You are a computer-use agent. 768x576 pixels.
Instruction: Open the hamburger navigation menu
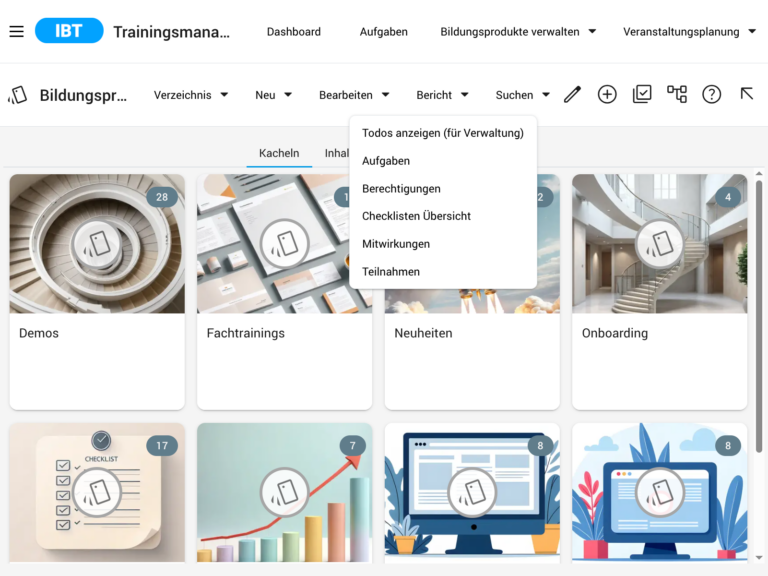[17, 32]
